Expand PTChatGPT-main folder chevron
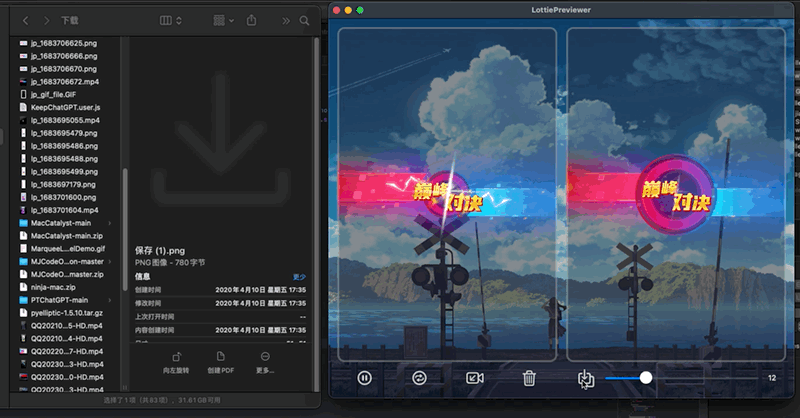 [110, 300]
